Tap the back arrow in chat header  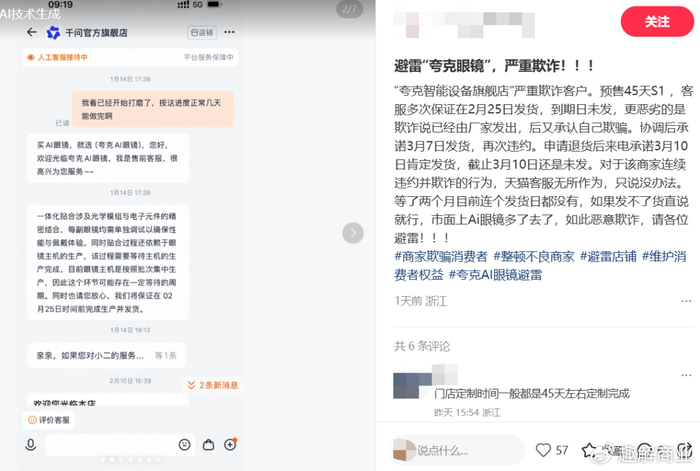point(32,32)
